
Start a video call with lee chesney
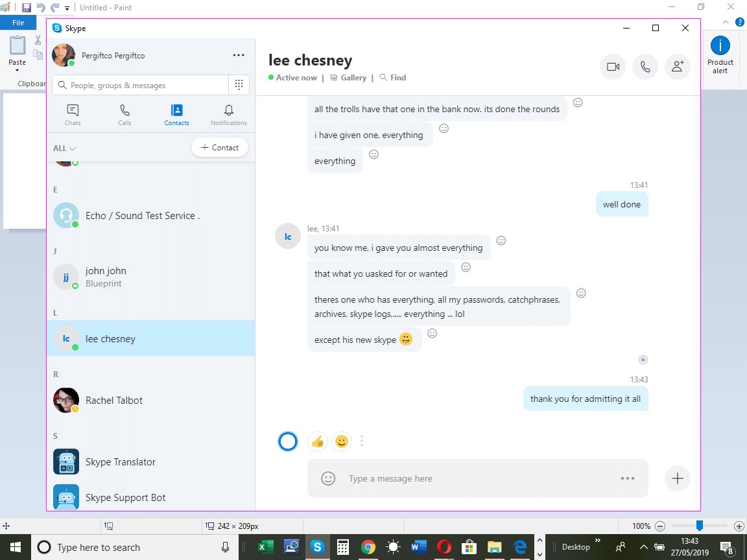coord(613,67)
